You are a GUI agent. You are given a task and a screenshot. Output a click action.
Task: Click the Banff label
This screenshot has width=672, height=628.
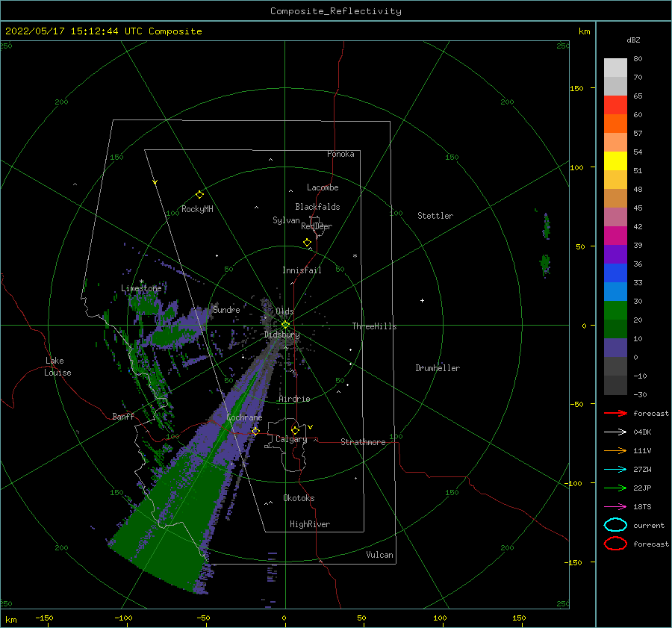point(123,416)
